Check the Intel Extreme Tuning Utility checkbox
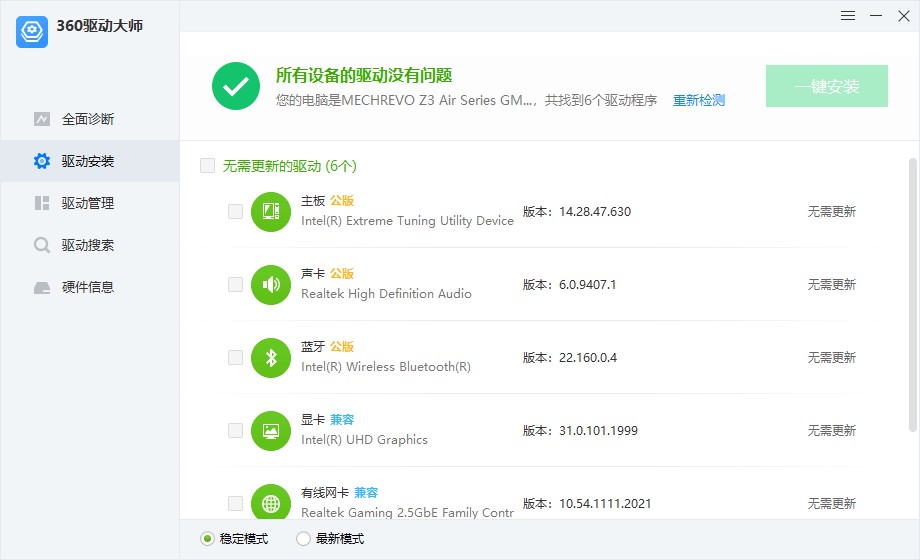Image resolution: width=920 pixels, height=560 pixels. pyautogui.click(x=235, y=211)
